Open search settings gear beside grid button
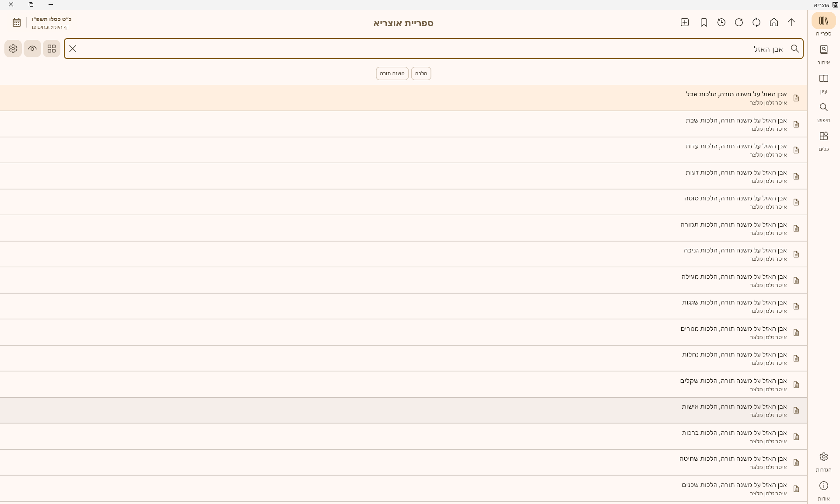The height and width of the screenshot is (504, 840). (13, 49)
